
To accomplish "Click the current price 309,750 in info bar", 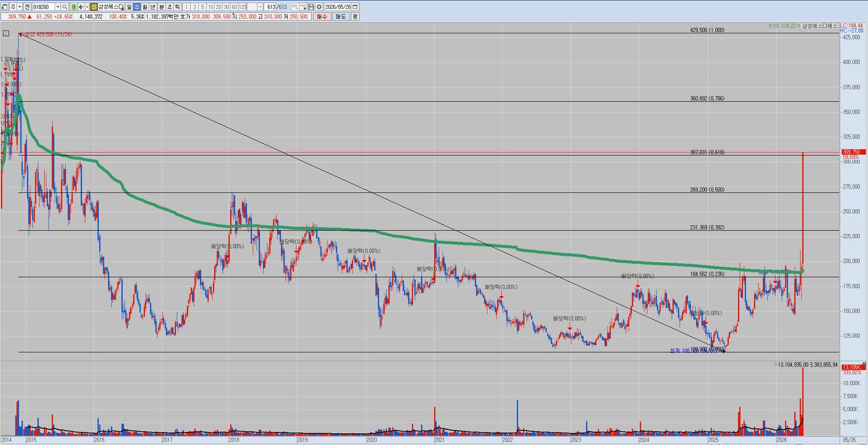I will tap(17, 17).
